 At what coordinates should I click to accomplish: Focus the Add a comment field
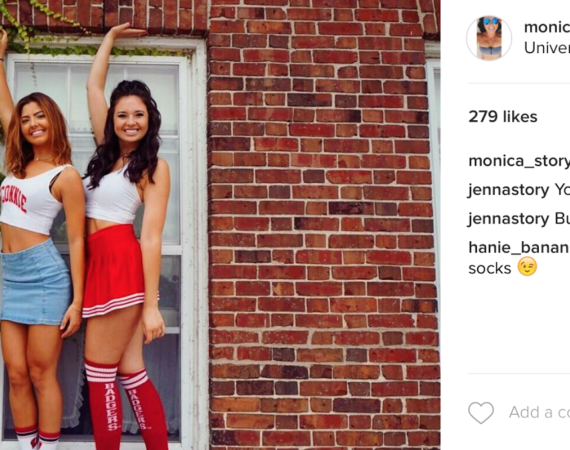point(539,413)
